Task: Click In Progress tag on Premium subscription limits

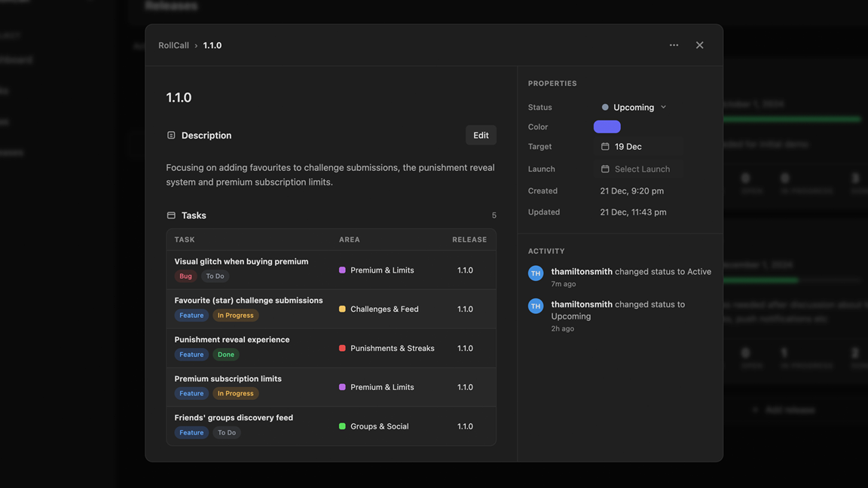Action: (235, 393)
